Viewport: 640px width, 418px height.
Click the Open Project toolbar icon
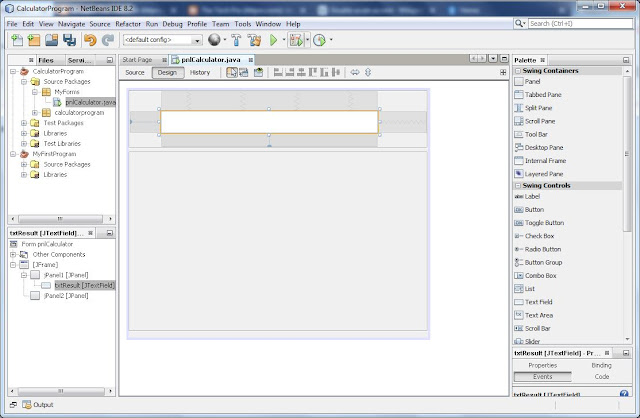(x=51, y=40)
